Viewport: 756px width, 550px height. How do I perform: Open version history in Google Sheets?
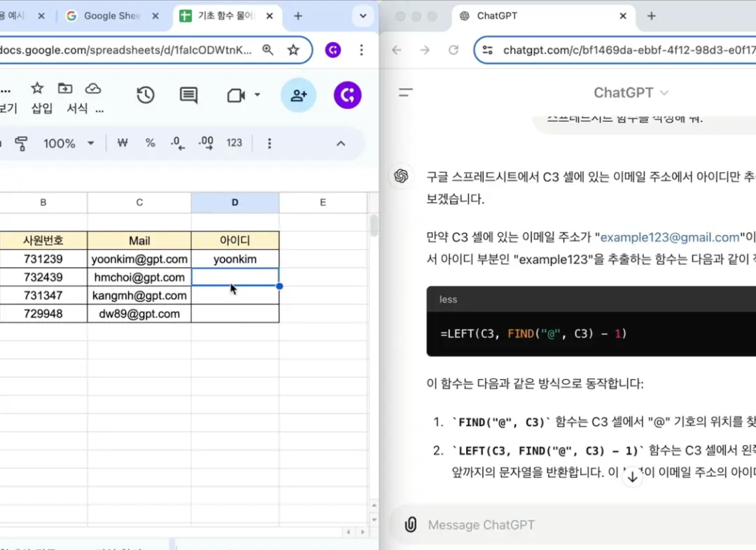tap(145, 95)
